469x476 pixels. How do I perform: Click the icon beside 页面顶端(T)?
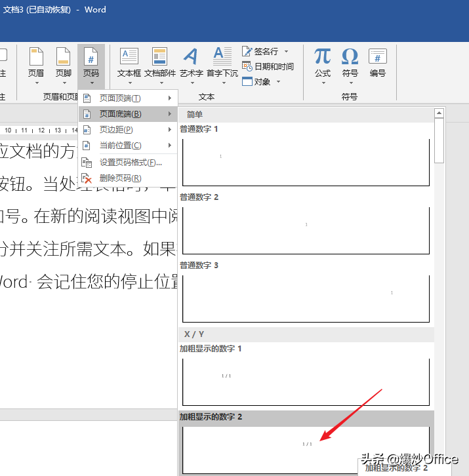coord(87,98)
